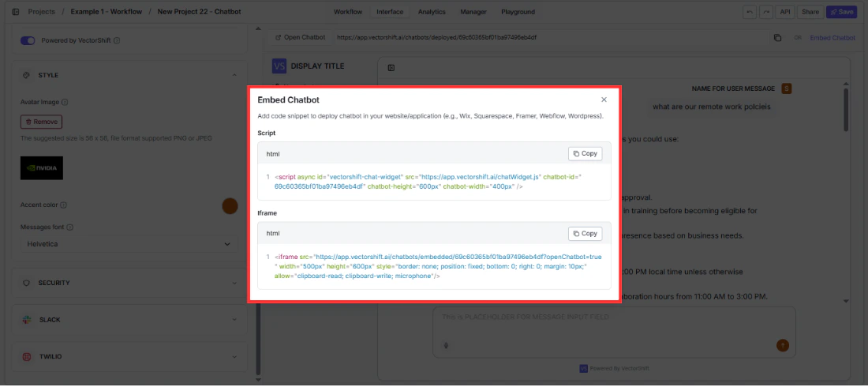
Task: Toggle the sidebar panel icon in header
Action: click(x=16, y=12)
